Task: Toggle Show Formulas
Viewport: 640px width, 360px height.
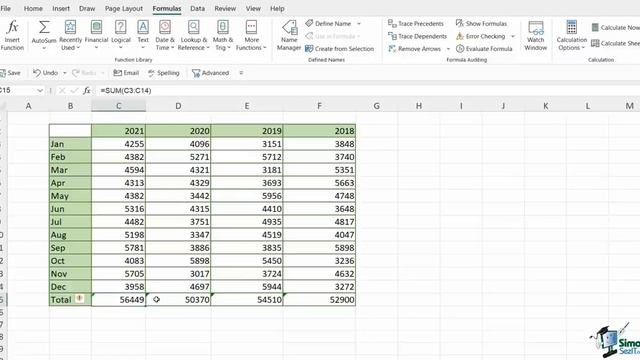Action: [482, 24]
